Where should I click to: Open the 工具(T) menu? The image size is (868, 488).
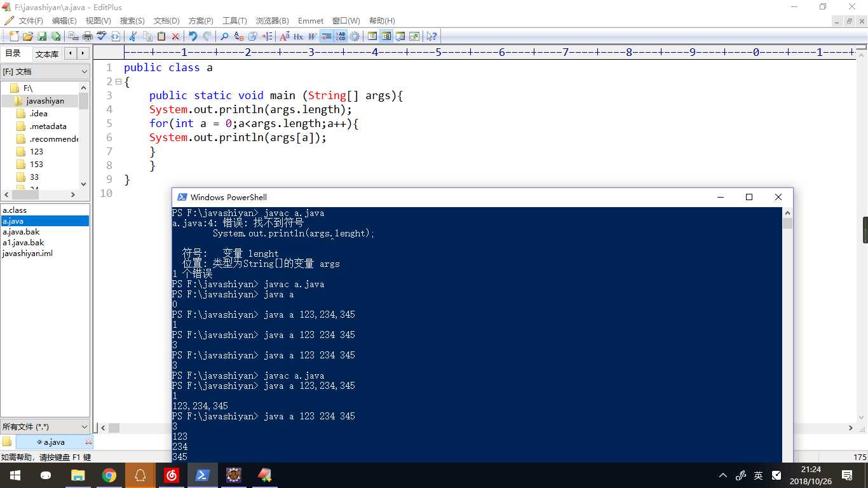pyautogui.click(x=234, y=21)
